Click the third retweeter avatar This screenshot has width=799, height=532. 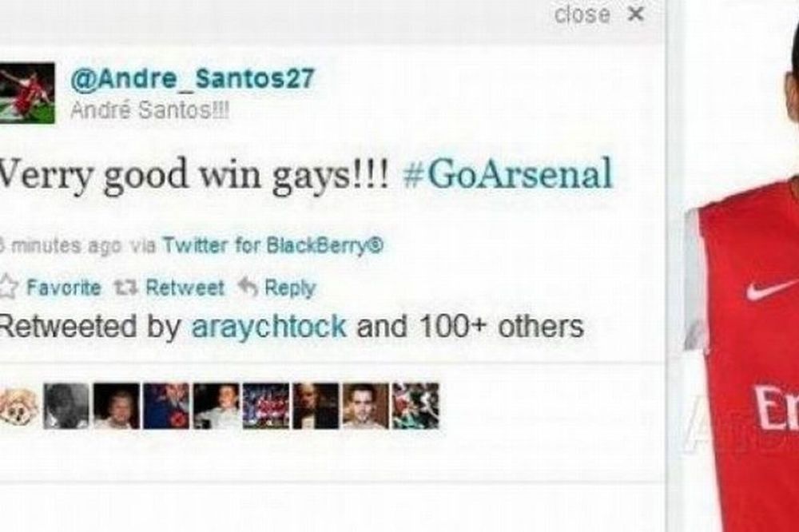[x=116, y=406]
